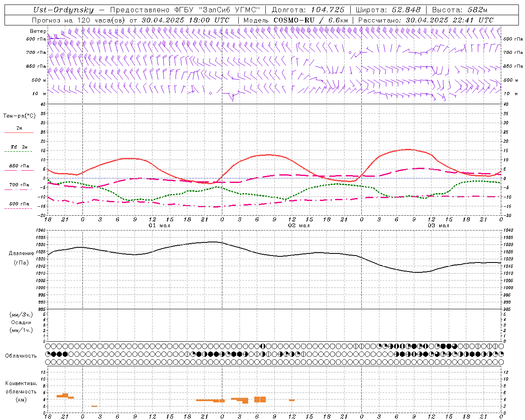Click the Облачность cloud cover label
The height and width of the screenshot is (420, 525).
point(21,356)
